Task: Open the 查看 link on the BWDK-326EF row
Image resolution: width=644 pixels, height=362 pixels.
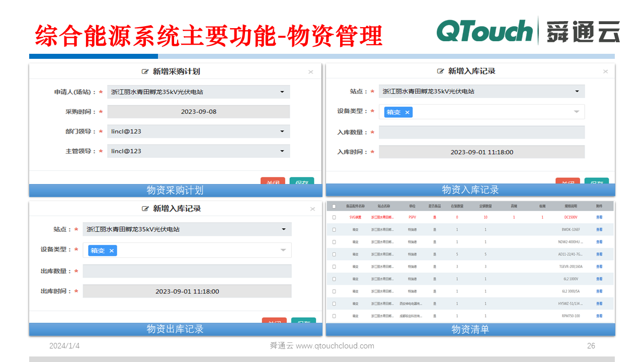Action: (599, 230)
